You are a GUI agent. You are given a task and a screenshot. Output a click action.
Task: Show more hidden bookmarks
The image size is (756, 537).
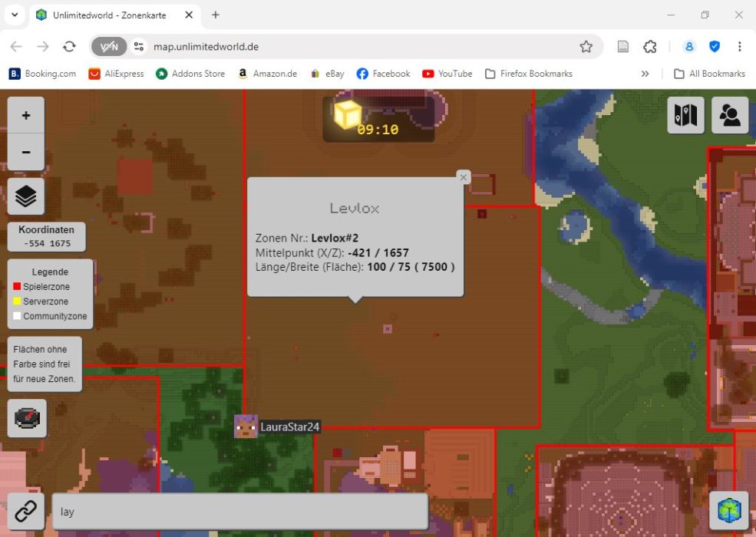pos(645,74)
